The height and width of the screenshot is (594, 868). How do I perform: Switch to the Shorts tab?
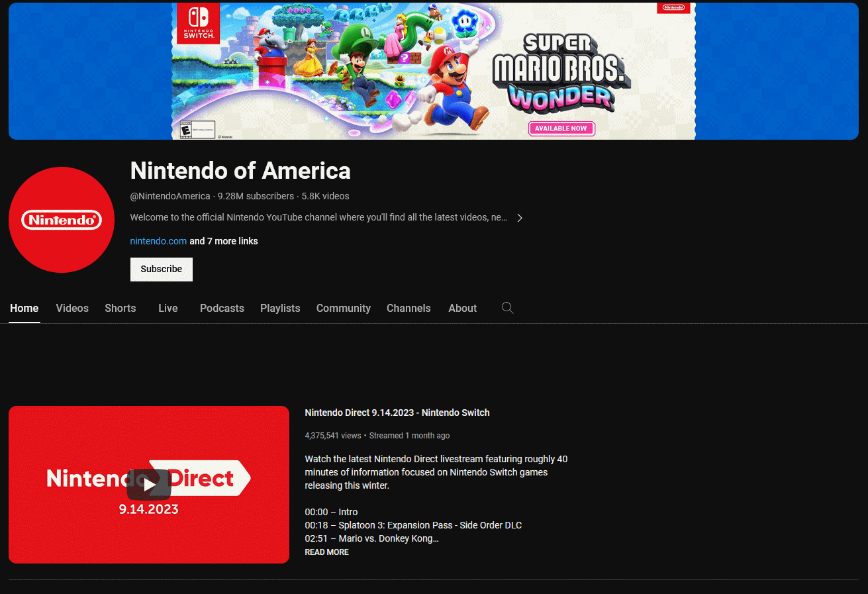[x=121, y=308]
